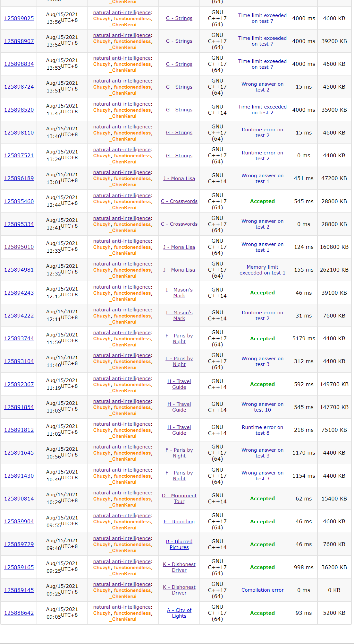
Task: Click the Compilation error verdict link
Action: [x=262, y=590]
